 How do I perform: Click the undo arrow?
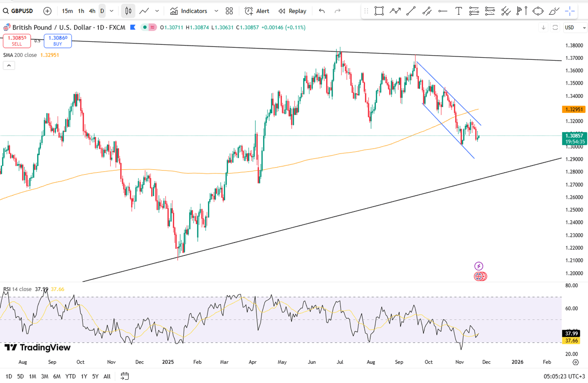pos(322,11)
